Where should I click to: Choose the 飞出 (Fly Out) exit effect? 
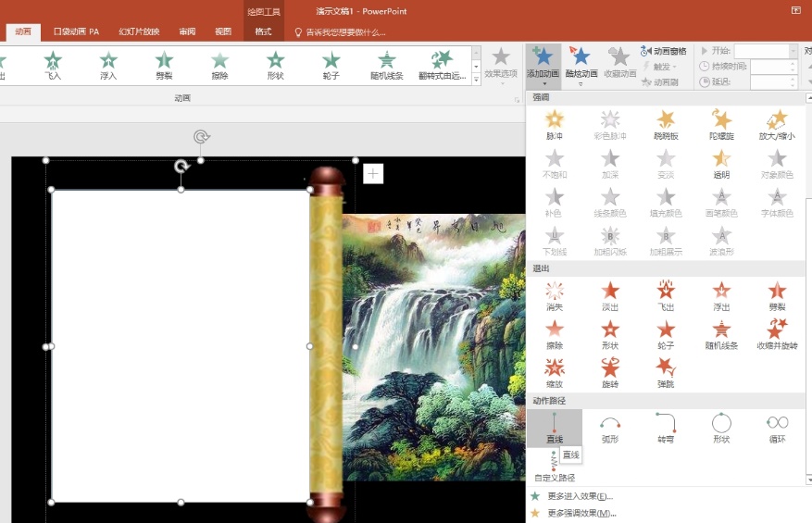point(666,296)
